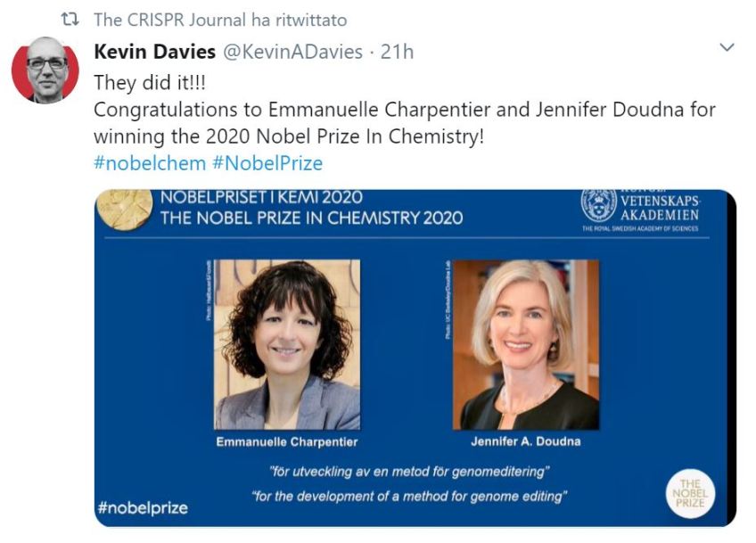This screenshot has height=543, width=756.
Task: Follow the #NobelPrize hashtag link
Action: click(x=267, y=163)
